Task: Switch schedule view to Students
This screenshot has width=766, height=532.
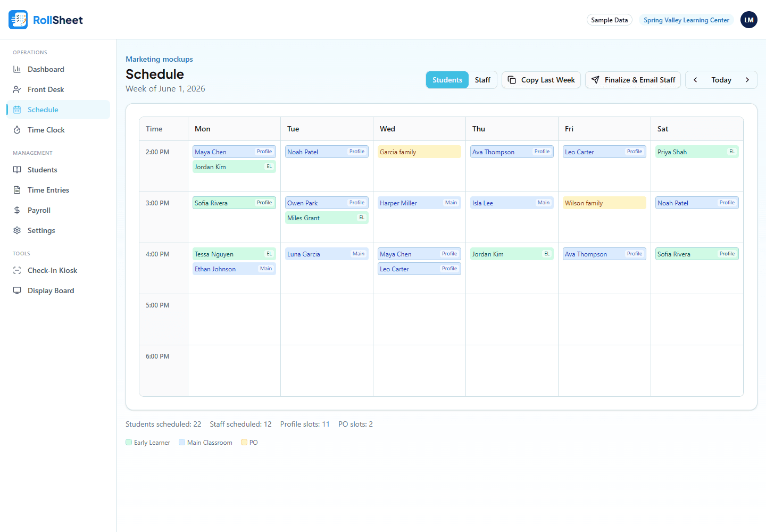Action: (447, 80)
